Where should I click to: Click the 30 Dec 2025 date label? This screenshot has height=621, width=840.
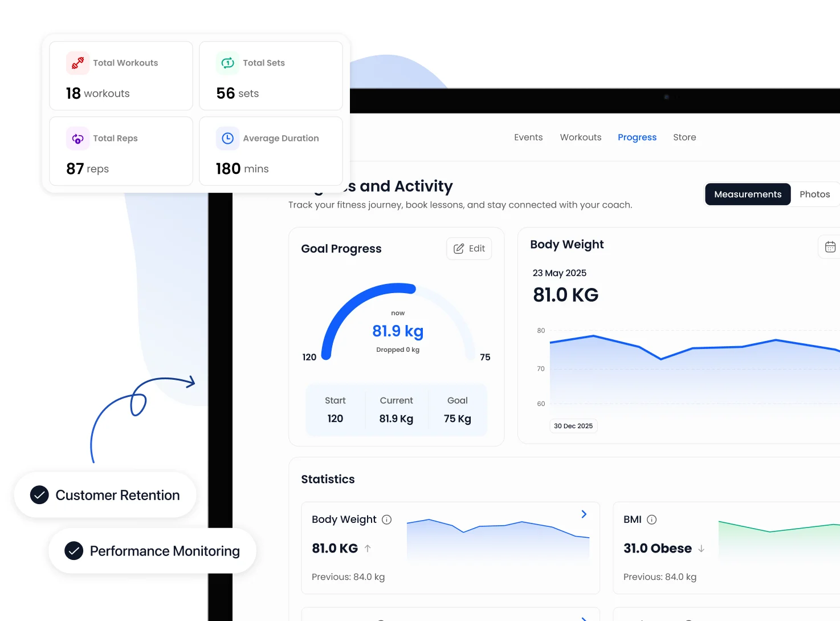click(x=573, y=426)
